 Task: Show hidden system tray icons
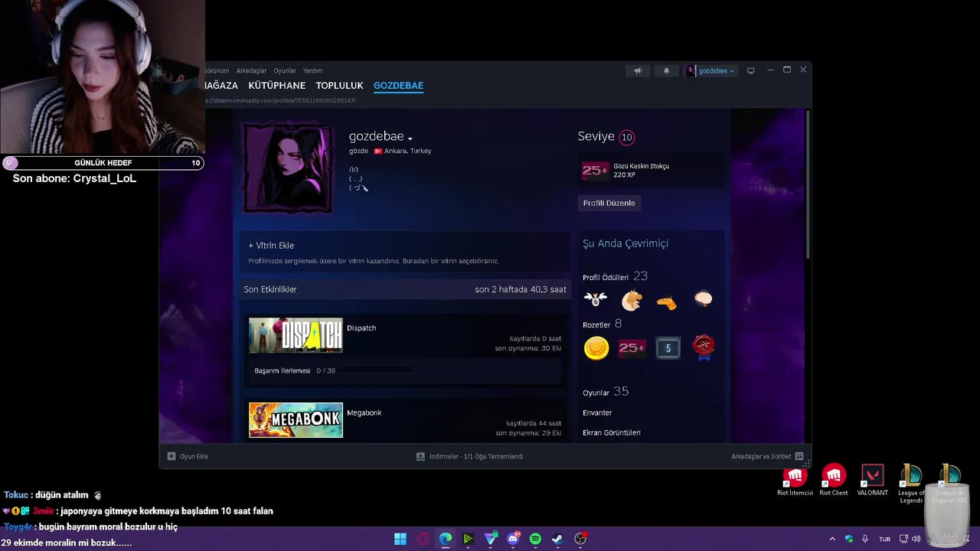click(x=832, y=539)
